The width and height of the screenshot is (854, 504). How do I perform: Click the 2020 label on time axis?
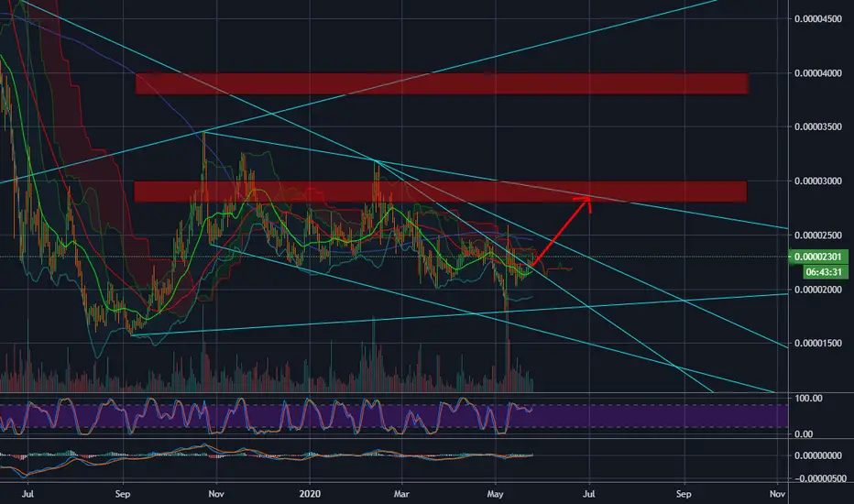(x=310, y=494)
